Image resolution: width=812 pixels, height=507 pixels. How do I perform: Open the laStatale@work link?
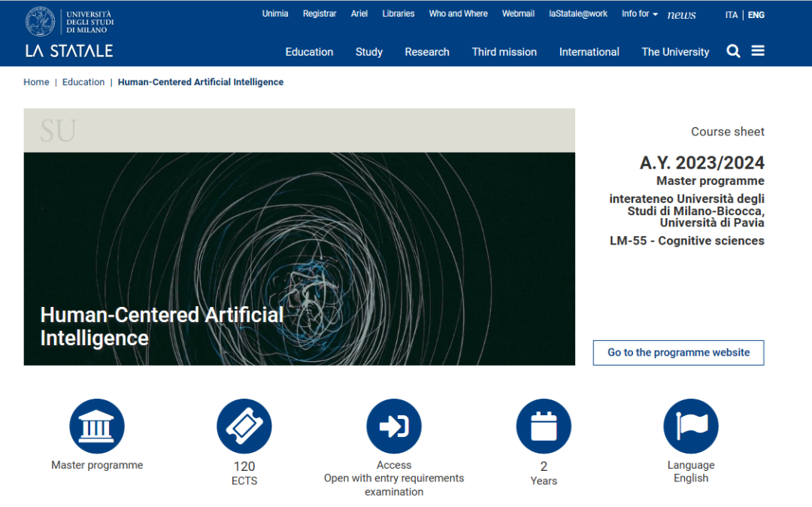pyautogui.click(x=578, y=14)
